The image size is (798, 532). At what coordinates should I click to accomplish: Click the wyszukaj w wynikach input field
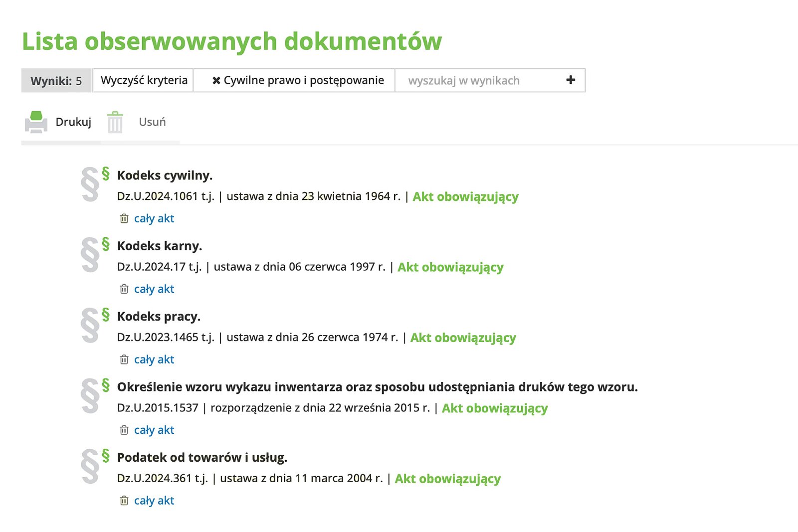point(464,80)
